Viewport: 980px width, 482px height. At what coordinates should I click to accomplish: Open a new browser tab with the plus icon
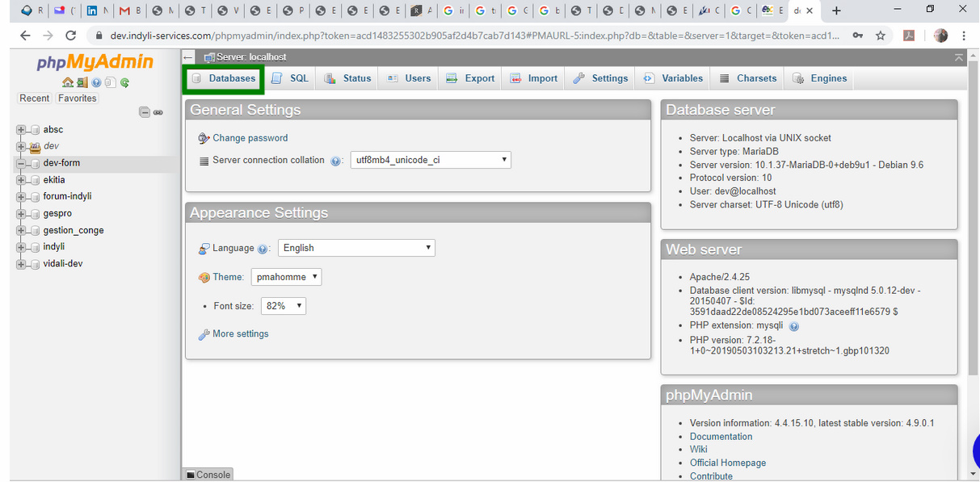(x=836, y=10)
